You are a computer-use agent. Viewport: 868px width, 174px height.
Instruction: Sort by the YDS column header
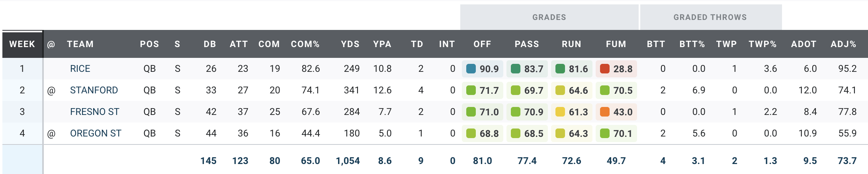pyautogui.click(x=350, y=44)
